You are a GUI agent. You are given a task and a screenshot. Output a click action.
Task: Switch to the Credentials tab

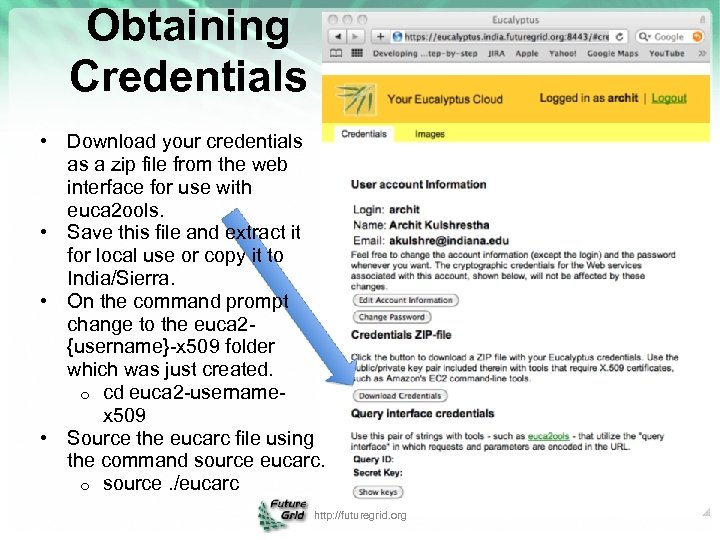pos(364,134)
